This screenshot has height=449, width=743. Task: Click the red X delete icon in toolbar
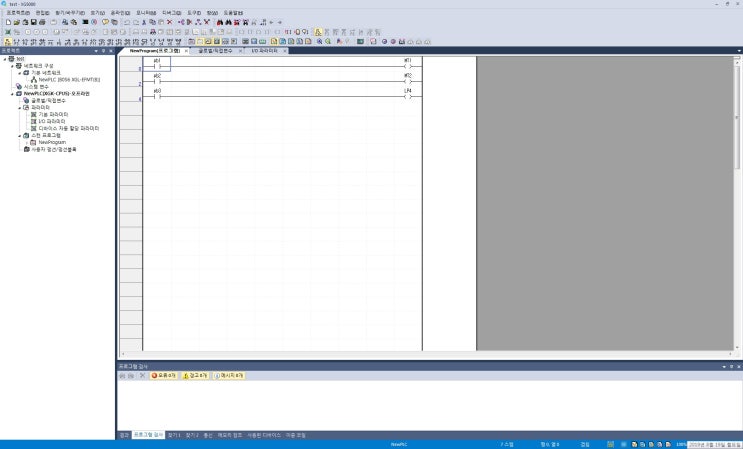(x=169, y=21)
